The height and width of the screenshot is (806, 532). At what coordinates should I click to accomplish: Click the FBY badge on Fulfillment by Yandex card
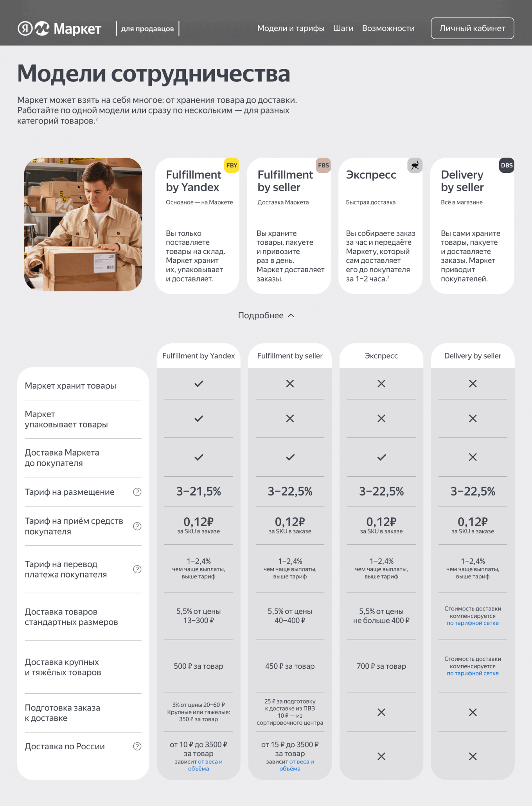pyautogui.click(x=232, y=165)
